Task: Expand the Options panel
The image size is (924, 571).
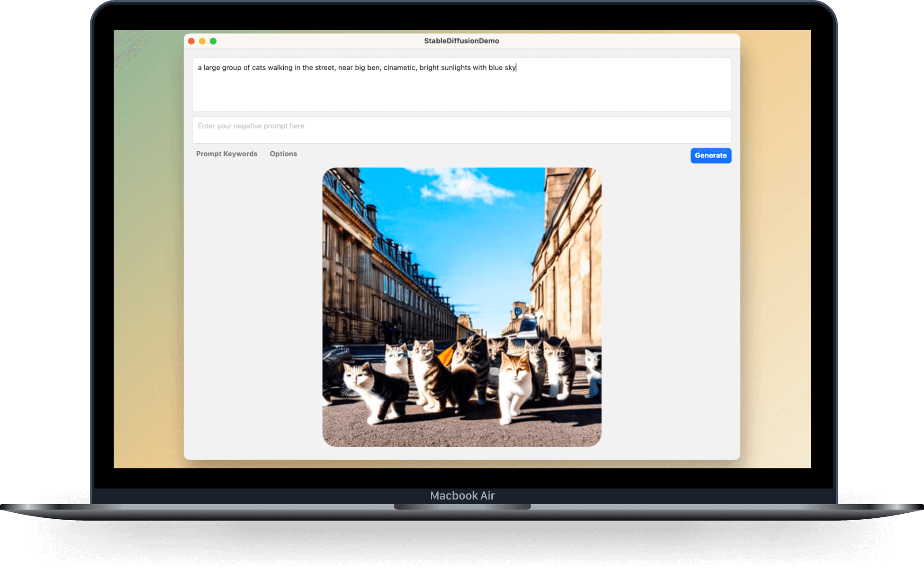Action: pos(283,154)
